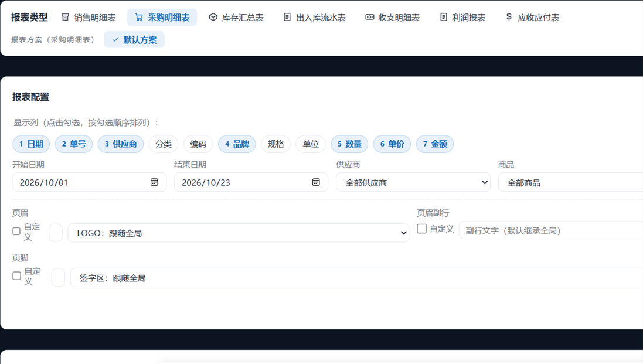Toggle the 金额 display column
Viewport: 643px width, 364px height.
click(435, 144)
